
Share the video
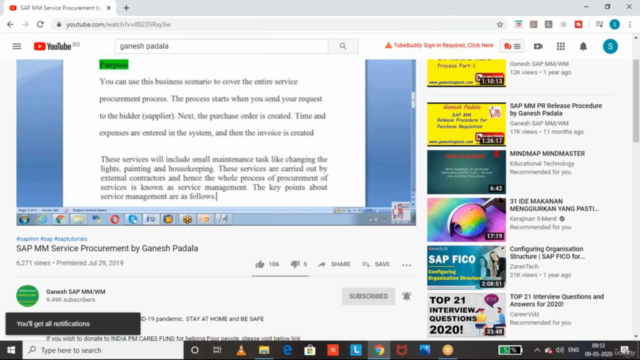(x=334, y=264)
